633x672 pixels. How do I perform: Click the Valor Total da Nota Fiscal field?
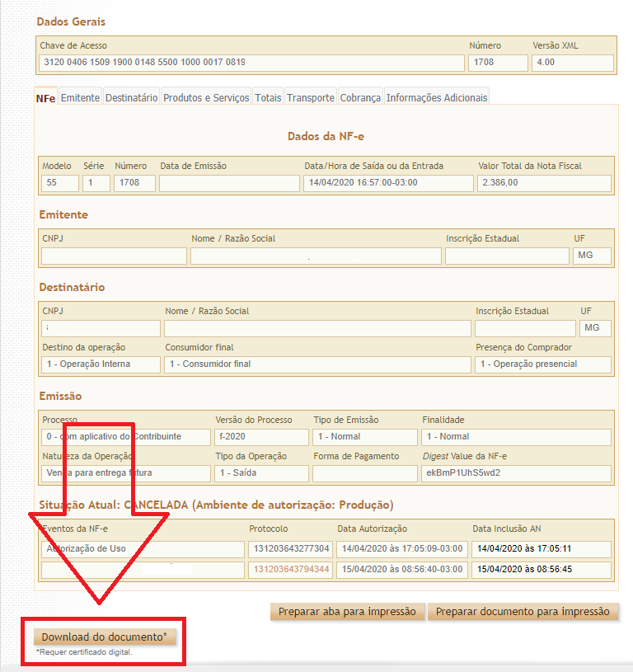click(542, 183)
